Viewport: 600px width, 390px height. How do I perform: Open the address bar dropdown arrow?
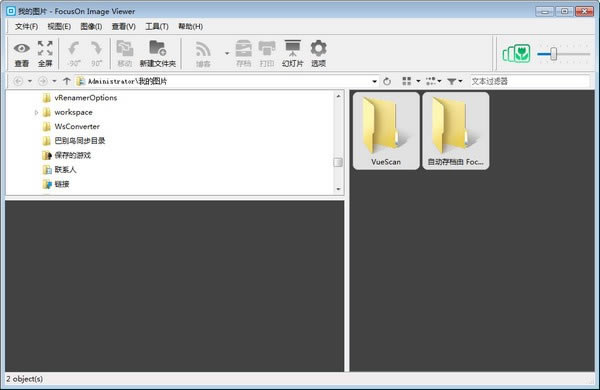(x=374, y=82)
